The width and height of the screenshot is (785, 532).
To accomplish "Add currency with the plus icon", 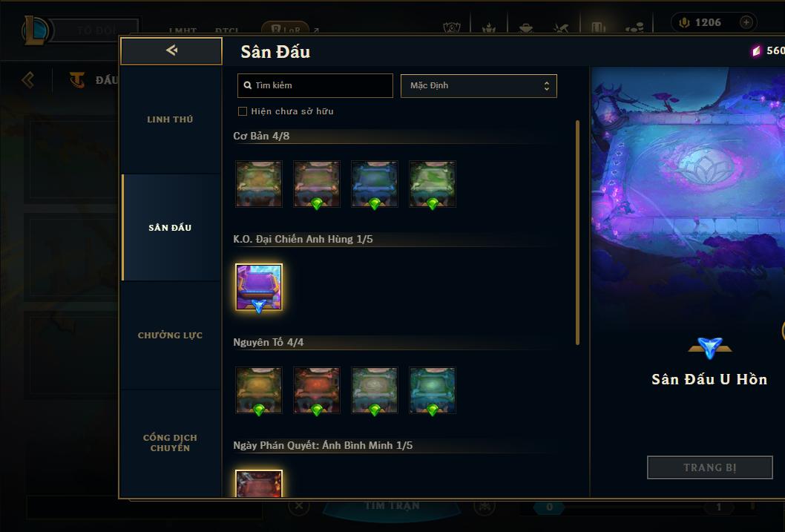I will pos(746,22).
